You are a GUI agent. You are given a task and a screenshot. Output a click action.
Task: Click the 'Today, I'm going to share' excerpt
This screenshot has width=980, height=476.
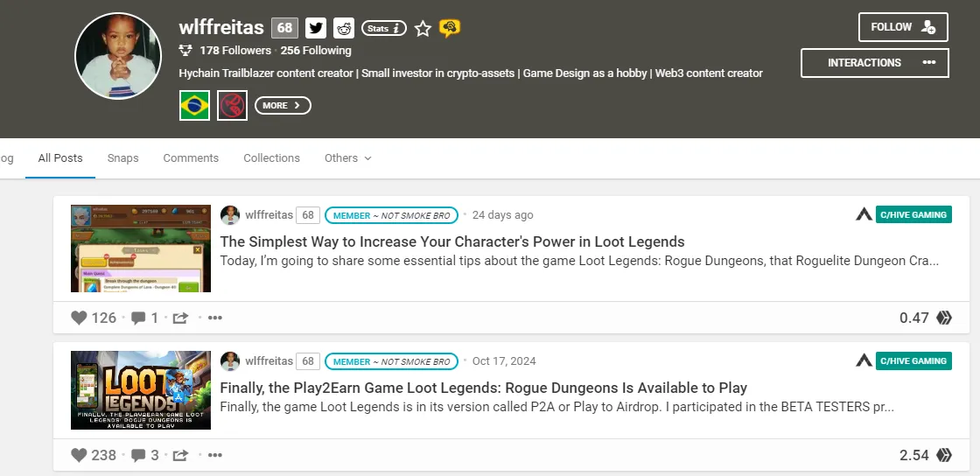point(579,261)
